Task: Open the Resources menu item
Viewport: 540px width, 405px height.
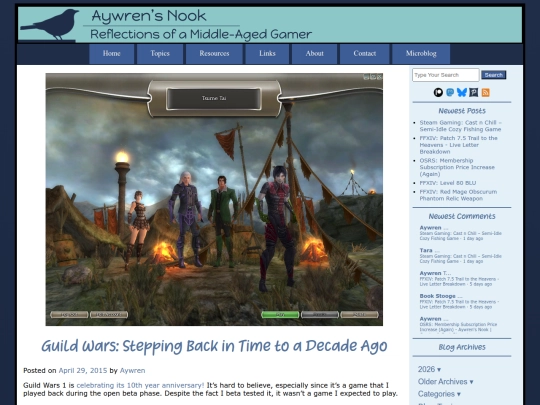Action: click(x=214, y=54)
